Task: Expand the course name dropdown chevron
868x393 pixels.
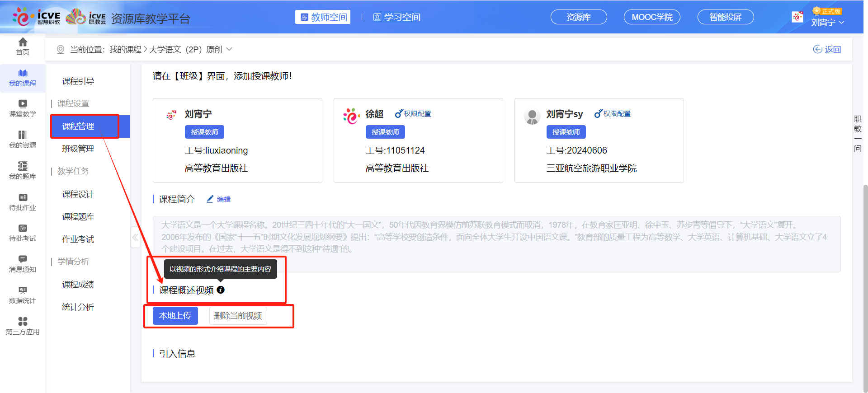Action: [x=229, y=49]
